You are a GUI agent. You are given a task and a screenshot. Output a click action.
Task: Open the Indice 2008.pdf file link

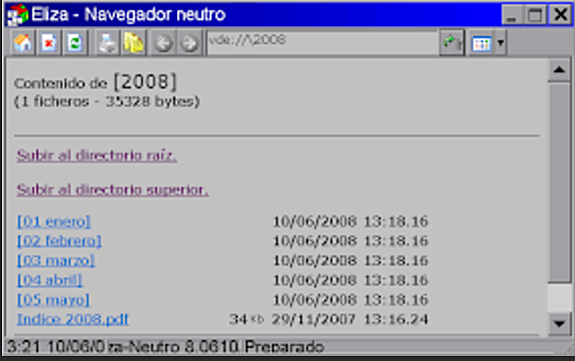pyautogui.click(x=73, y=319)
